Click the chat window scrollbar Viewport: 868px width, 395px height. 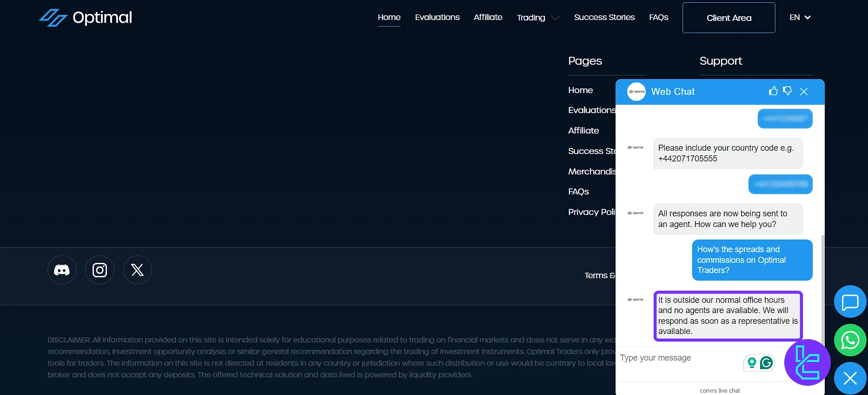(x=822, y=288)
